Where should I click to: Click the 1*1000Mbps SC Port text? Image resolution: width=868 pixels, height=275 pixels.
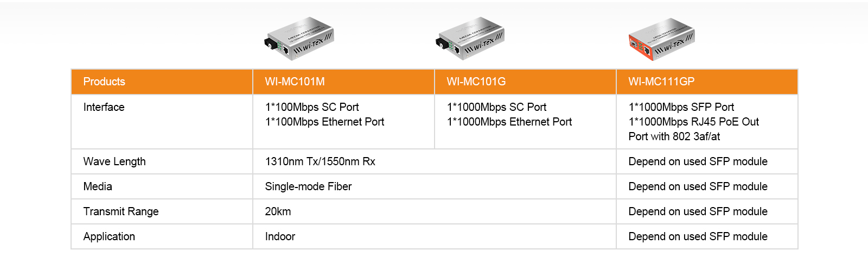[496, 107]
